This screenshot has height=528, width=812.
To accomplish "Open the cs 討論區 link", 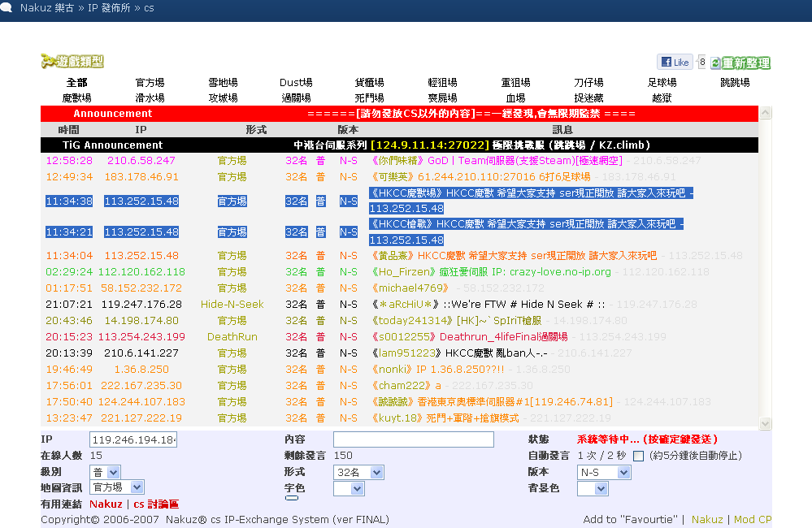I will [156, 504].
